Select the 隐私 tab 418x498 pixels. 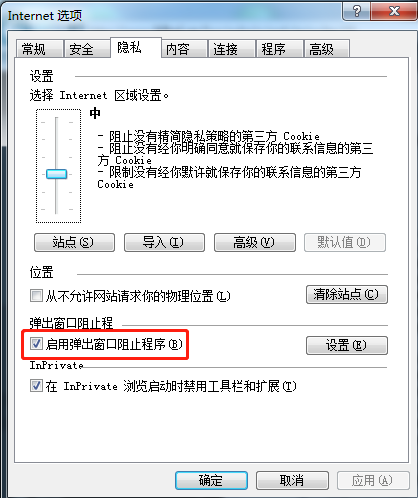point(136,47)
